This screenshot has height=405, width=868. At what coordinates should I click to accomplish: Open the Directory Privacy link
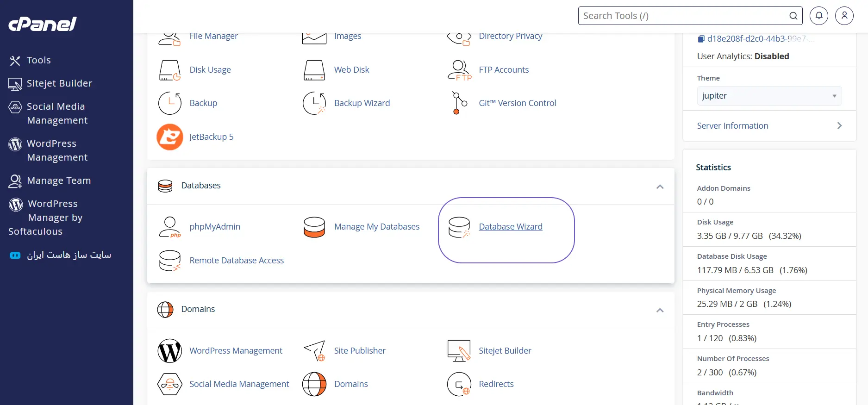click(x=511, y=36)
